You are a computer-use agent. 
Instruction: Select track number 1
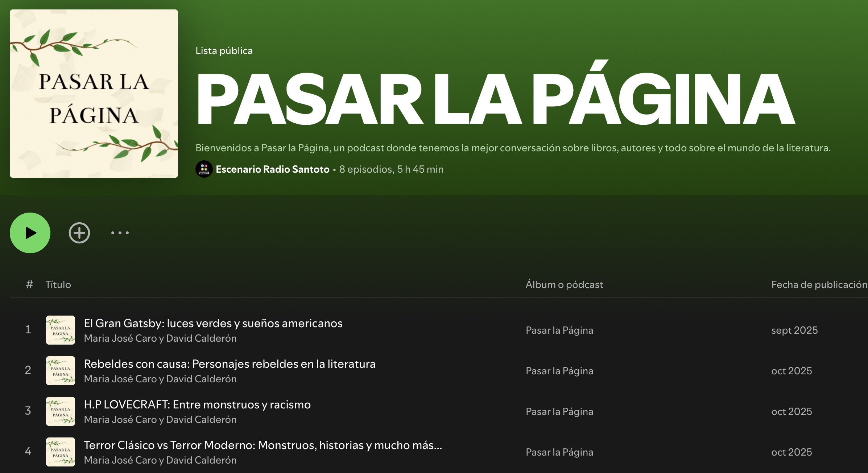coord(28,329)
